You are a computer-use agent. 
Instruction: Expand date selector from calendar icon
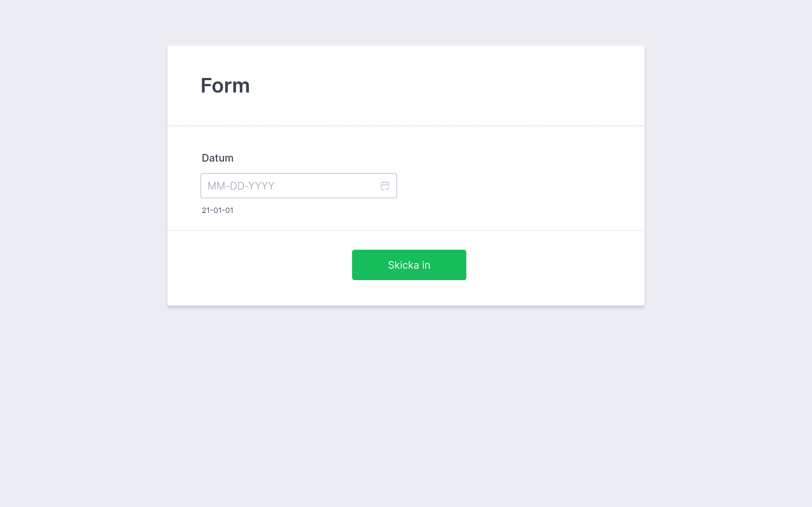(385, 186)
